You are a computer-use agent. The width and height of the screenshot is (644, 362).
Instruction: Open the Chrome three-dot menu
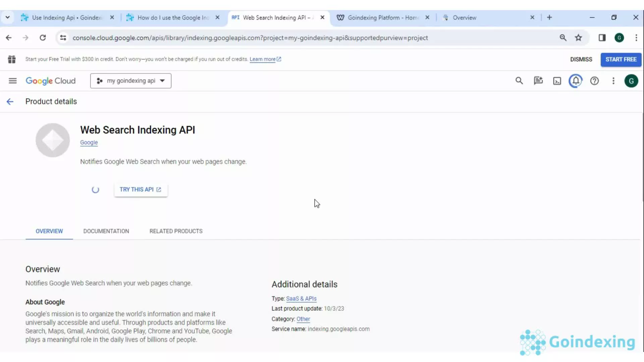click(636, 38)
